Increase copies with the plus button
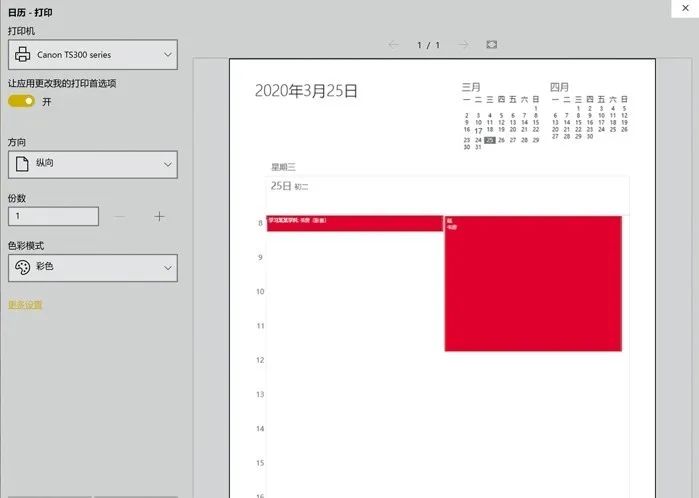The width and height of the screenshot is (699, 498). [159, 216]
